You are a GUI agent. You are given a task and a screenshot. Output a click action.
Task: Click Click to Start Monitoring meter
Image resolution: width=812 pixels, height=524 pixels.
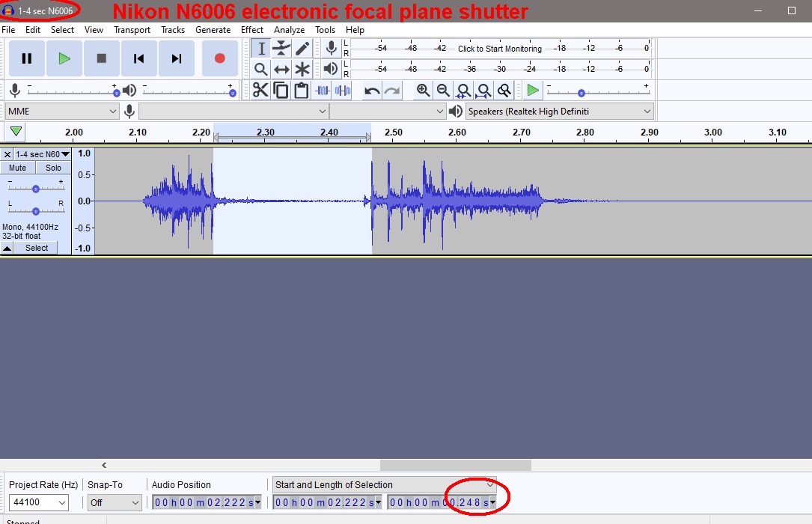tap(500, 49)
